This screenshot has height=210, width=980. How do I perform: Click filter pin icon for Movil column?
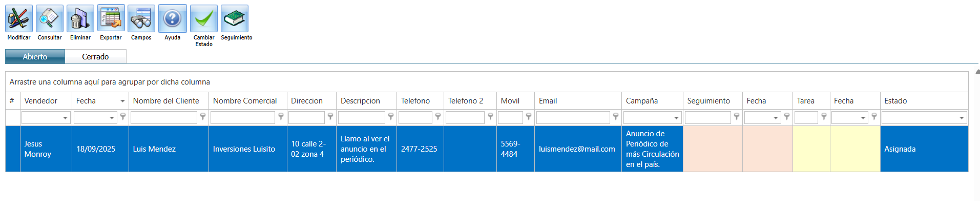tap(529, 117)
